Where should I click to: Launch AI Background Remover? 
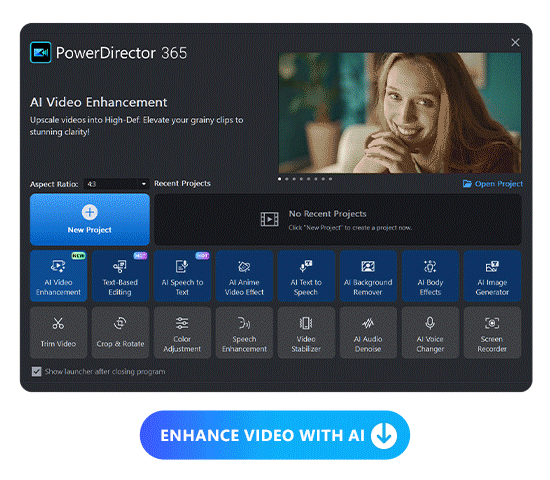(368, 276)
